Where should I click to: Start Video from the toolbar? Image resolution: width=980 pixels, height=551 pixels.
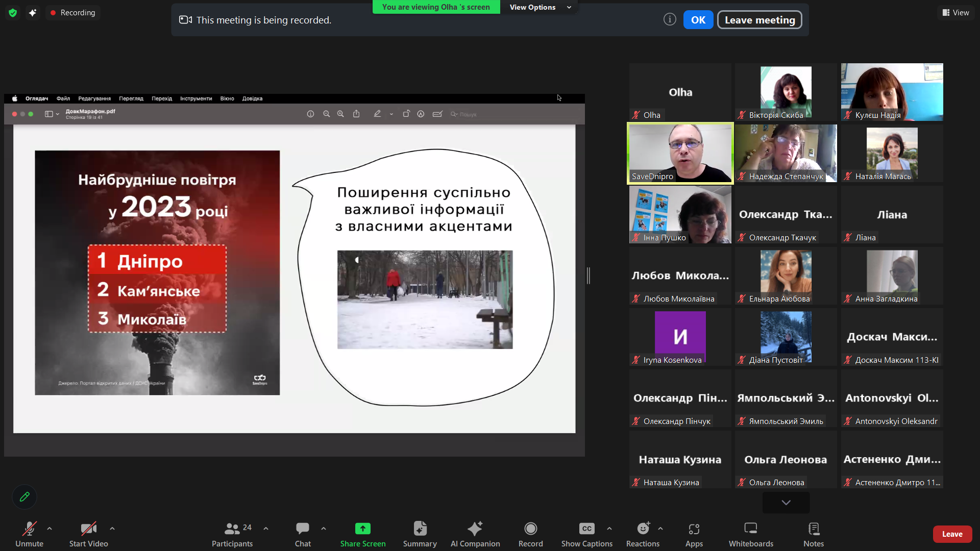pyautogui.click(x=88, y=534)
